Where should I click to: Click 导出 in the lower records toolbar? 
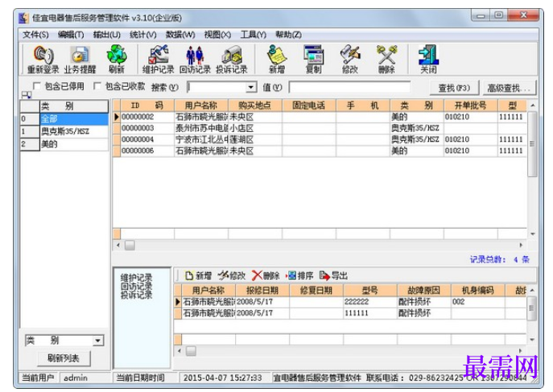pos(333,275)
